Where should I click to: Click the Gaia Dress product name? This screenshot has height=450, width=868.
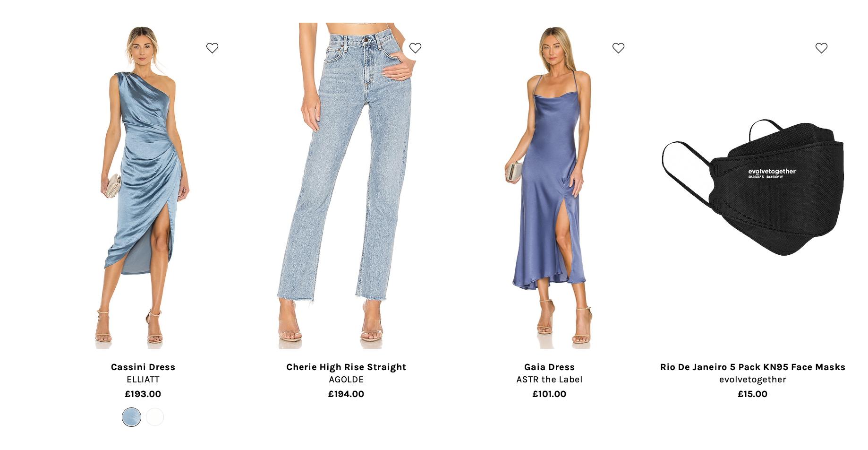[549, 367]
